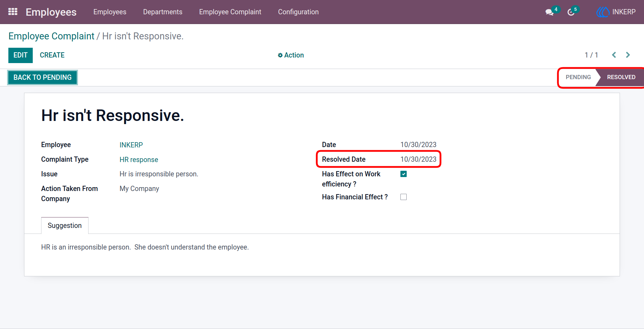Open INKERP employee link
The height and width of the screenshot is (329, 644).
pos(131,145)
